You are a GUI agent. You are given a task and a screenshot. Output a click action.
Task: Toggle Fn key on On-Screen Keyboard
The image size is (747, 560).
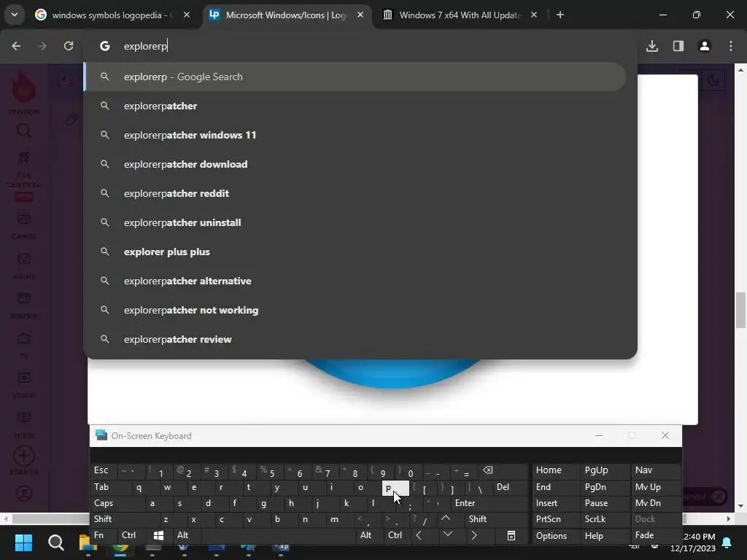[x=103, y=535]
